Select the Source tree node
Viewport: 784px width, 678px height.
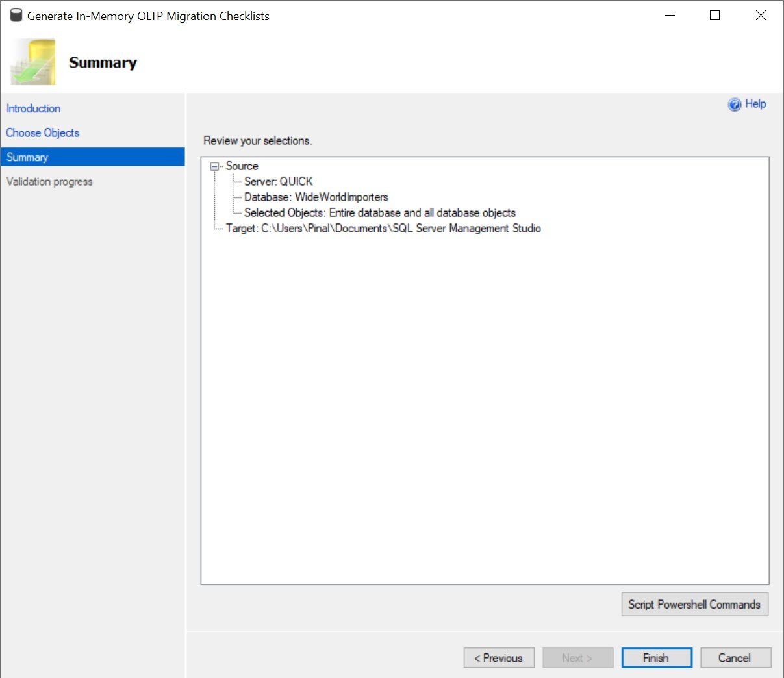point(242,166)
